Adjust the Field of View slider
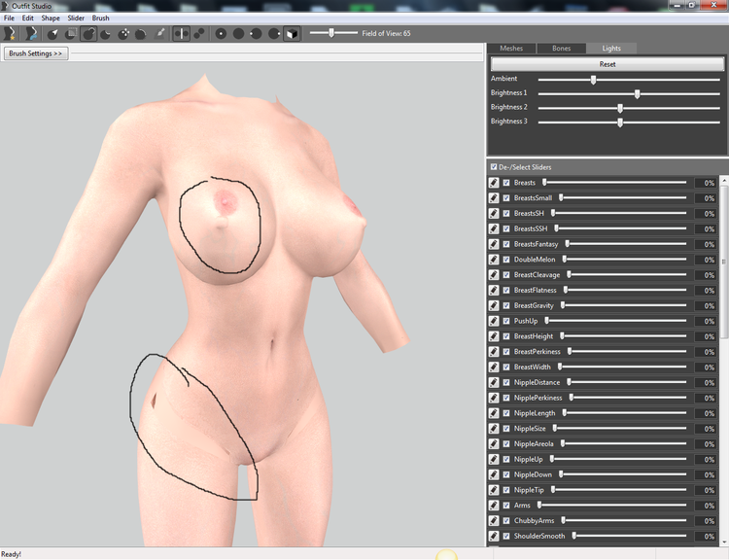The width and height of the screenshot is (729, 560). [x=333, y=33]
